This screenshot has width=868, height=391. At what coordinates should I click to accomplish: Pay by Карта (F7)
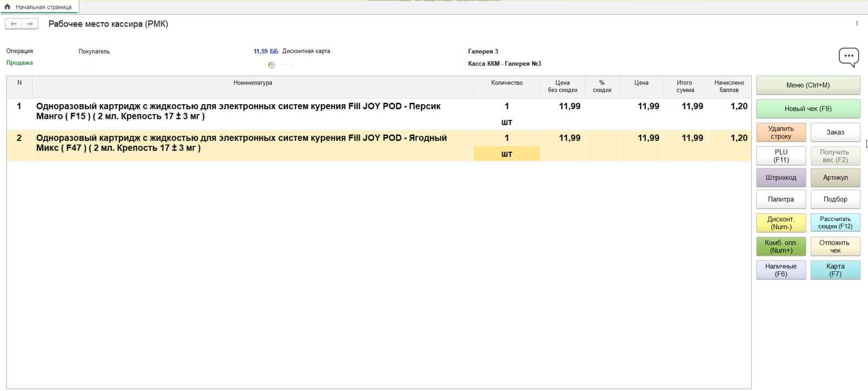point(835,270)
